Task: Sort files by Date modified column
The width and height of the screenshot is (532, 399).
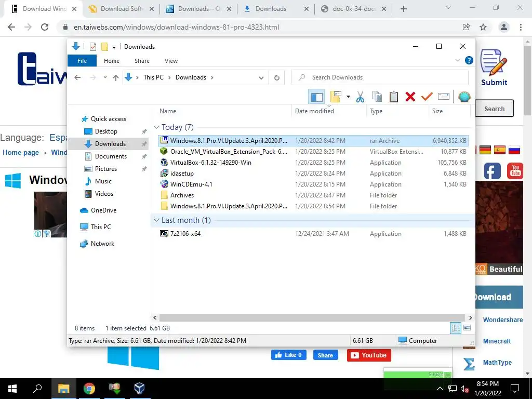Action: tap(329, 111)
